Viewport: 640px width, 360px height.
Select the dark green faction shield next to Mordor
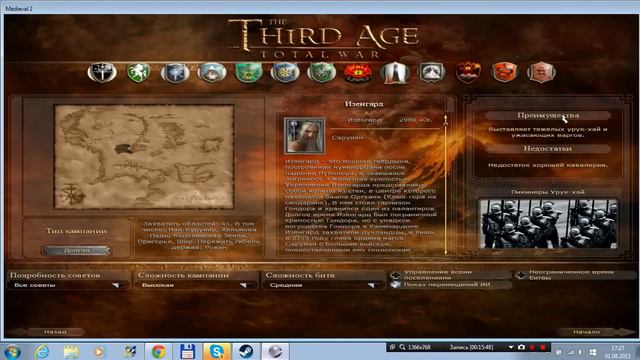321,73
